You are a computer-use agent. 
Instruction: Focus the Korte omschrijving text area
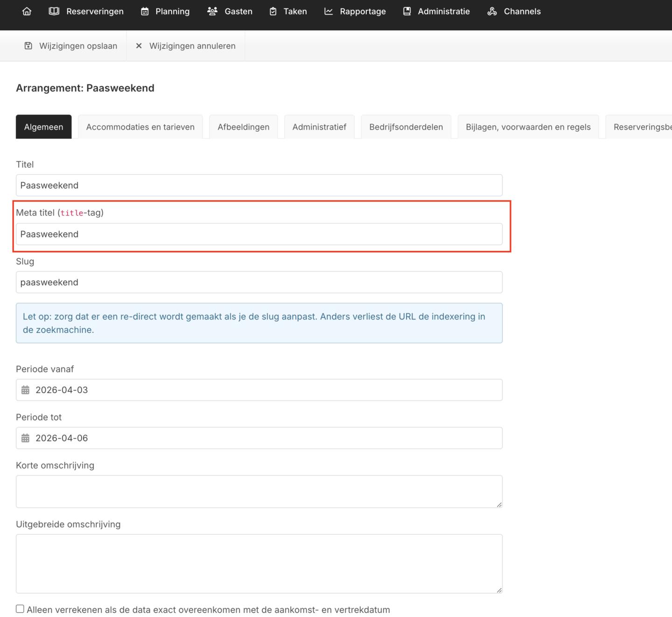click(x=259, y=491)
